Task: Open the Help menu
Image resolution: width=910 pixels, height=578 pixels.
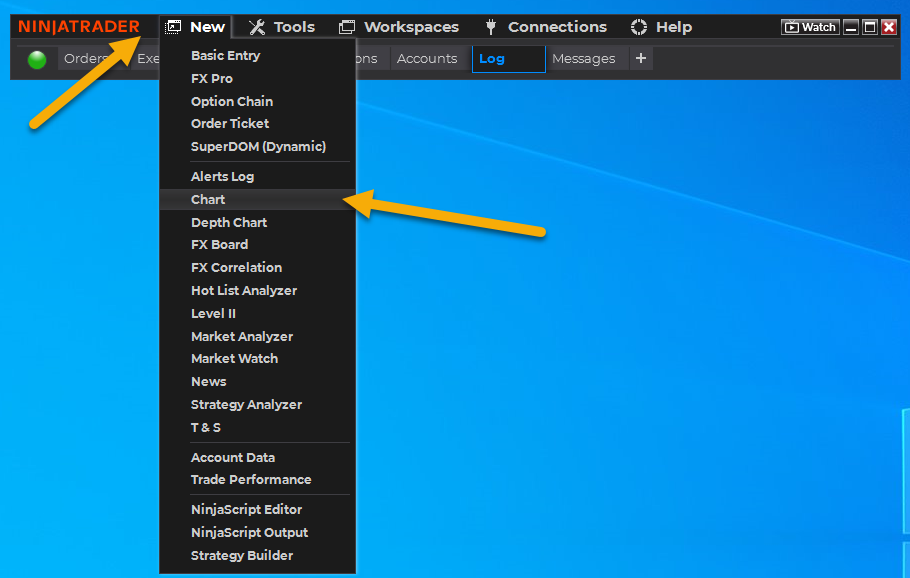Action: point(661,27)
